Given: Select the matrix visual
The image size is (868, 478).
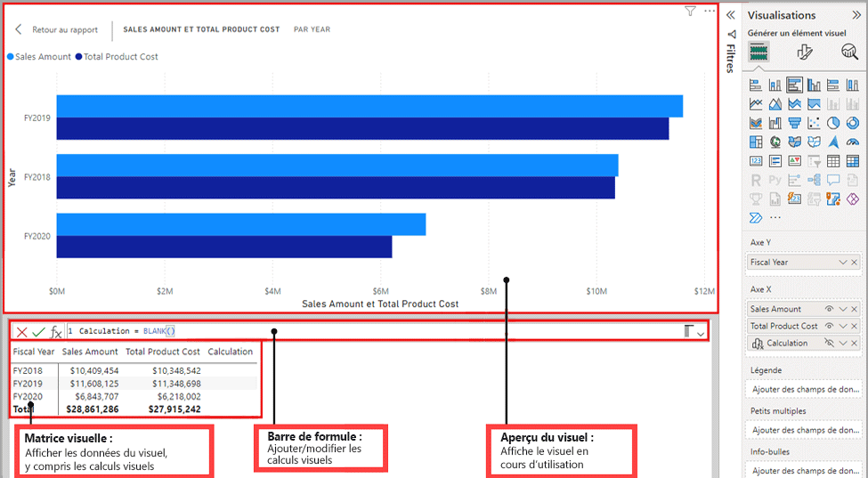Looking at the screenshot, I should 853,161.
